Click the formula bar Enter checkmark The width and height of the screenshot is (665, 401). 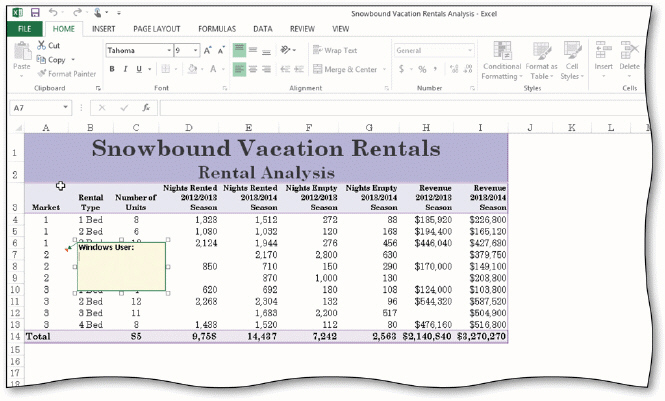point(124,108)
